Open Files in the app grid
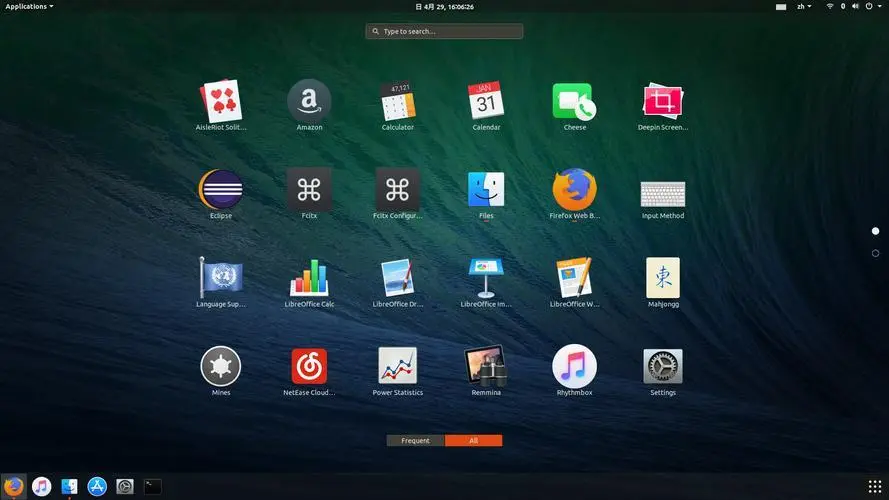 click(486, 189)
